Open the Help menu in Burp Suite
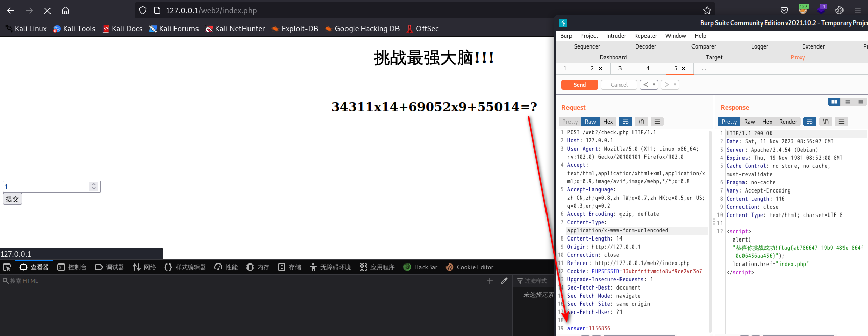The width and height of the screenshot is (868, 336). point(700,36)
